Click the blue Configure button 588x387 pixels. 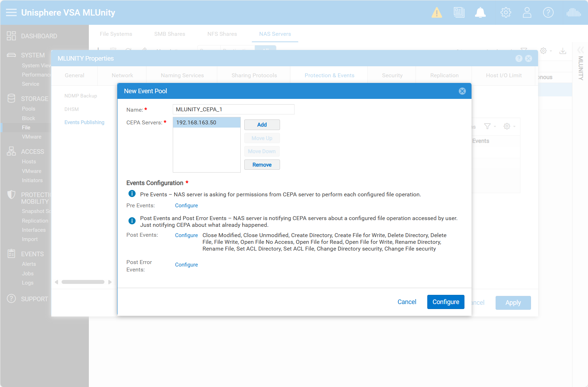445,302
